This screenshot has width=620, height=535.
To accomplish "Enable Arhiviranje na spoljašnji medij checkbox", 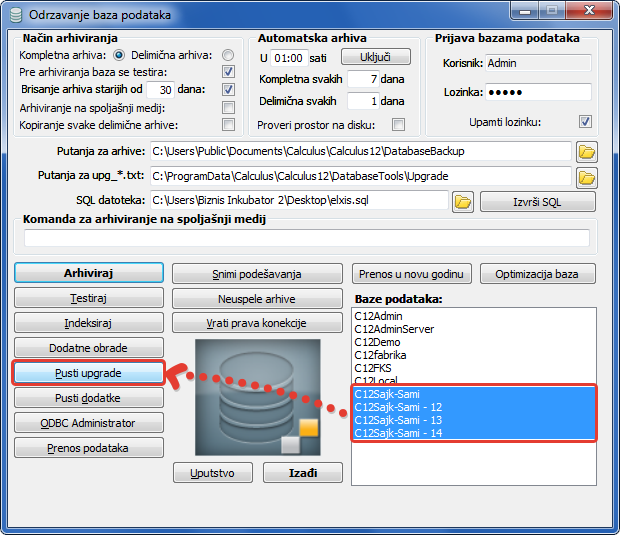I will pos(229,107).
